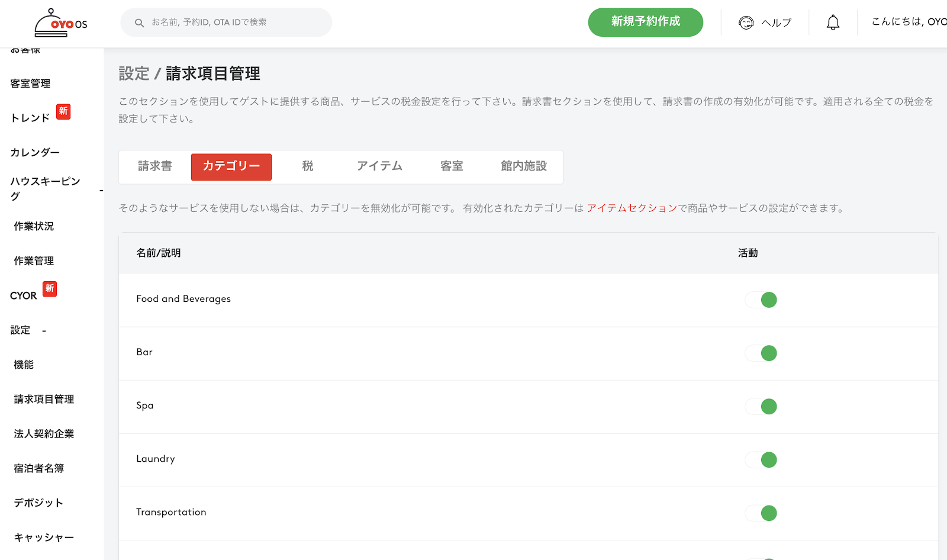Toggle the Food and Beverages category
947x560 pixels.
[x=761, y=300]
